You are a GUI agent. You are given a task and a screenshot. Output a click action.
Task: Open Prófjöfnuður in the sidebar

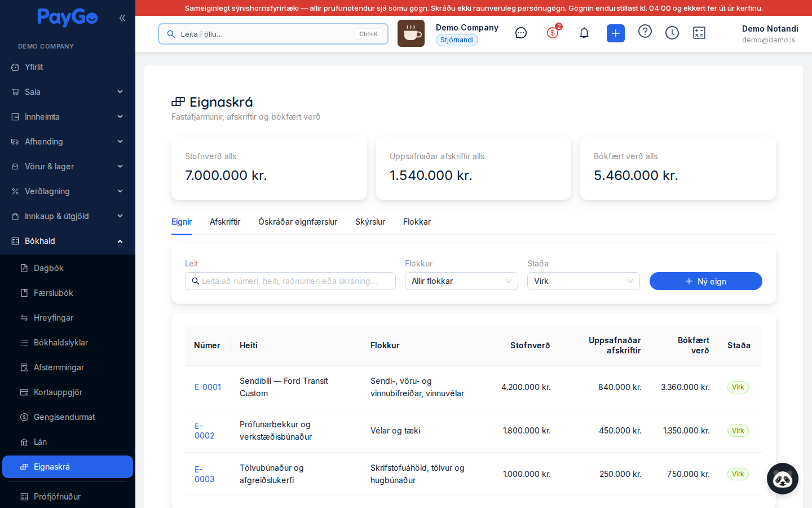(x=68, y=497)
